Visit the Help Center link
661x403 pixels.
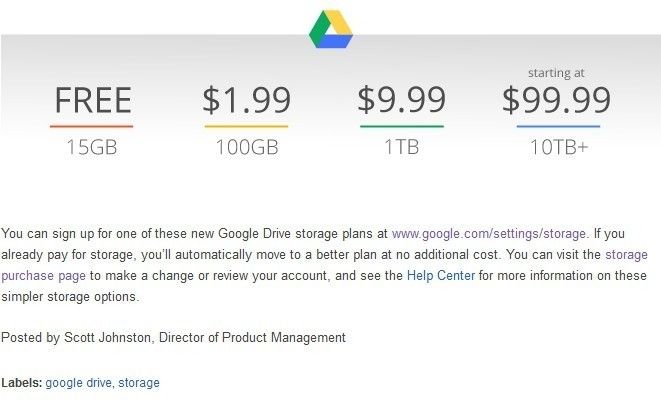tap(441, 276)
